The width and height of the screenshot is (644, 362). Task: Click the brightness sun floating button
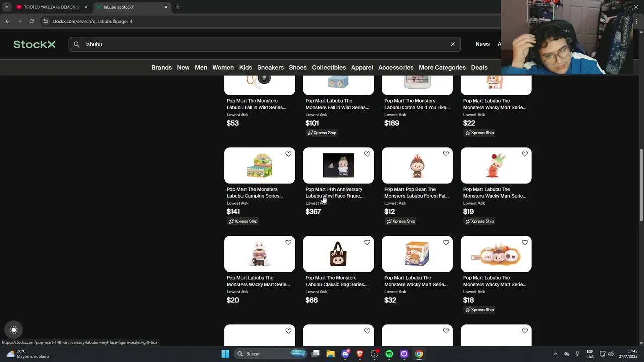point(14,330)
